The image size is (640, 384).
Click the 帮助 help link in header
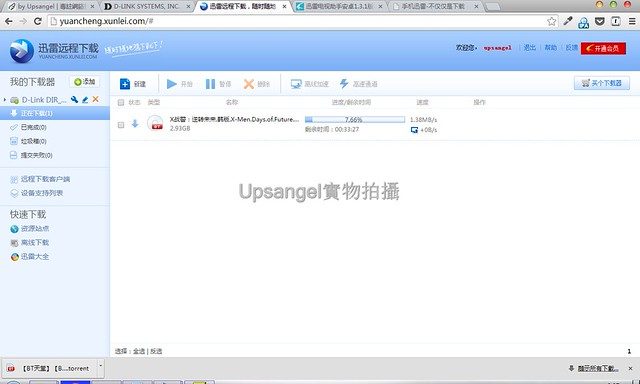pos(551,48)
